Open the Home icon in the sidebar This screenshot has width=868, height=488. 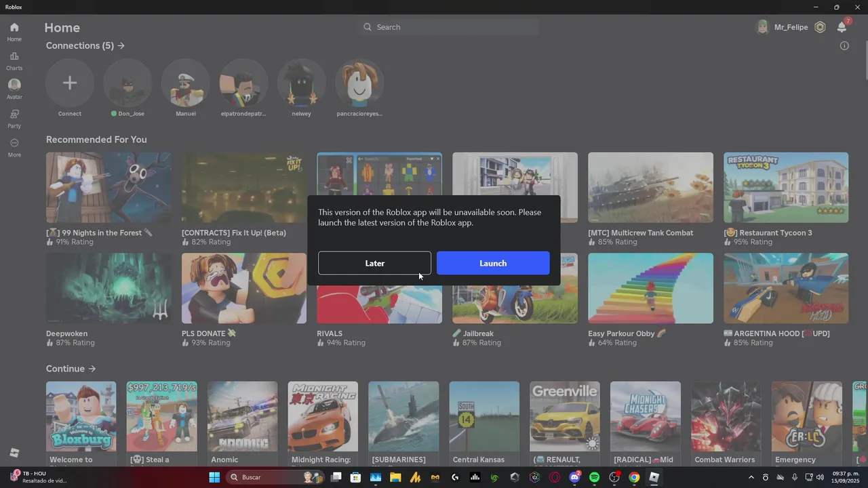coord(14,32)
